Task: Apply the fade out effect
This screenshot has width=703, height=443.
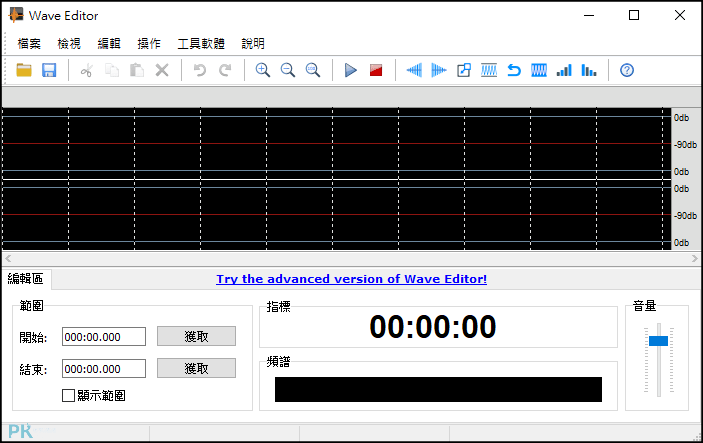Action: (x=438, y=70)
